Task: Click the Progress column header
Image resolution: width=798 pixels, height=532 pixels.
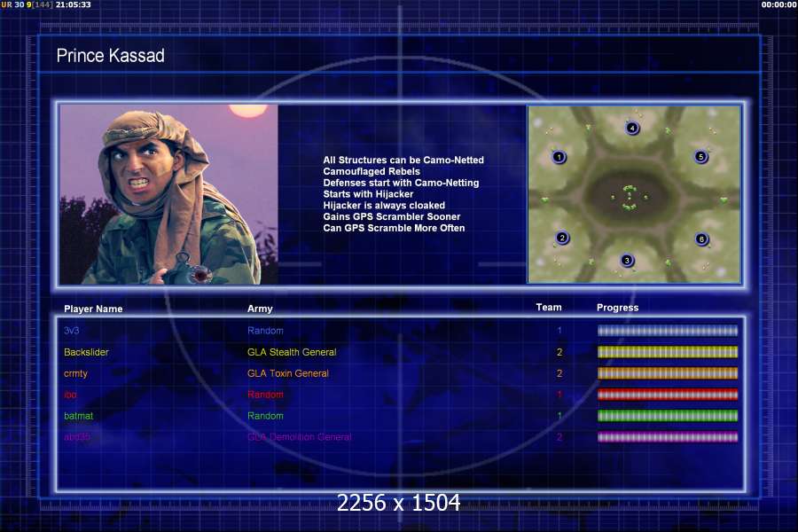Action: pos(617,308)
